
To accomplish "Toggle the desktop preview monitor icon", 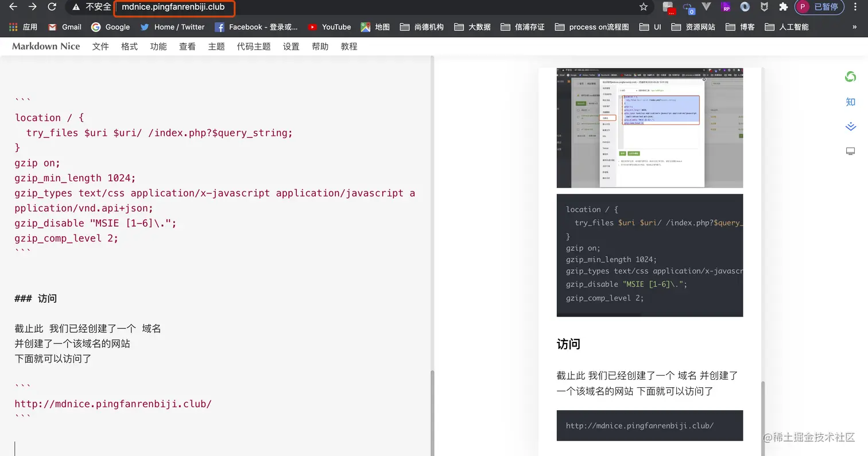I will [x=850, y=151].
